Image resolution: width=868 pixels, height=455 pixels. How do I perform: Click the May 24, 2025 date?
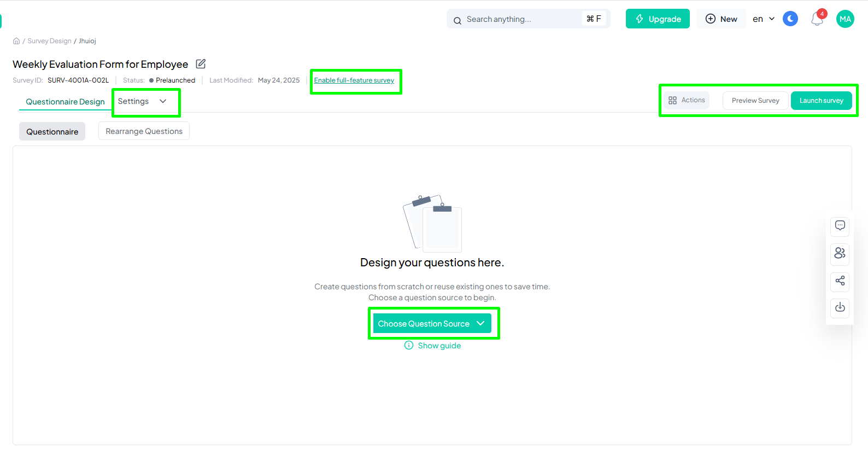(x=279, y=80)
